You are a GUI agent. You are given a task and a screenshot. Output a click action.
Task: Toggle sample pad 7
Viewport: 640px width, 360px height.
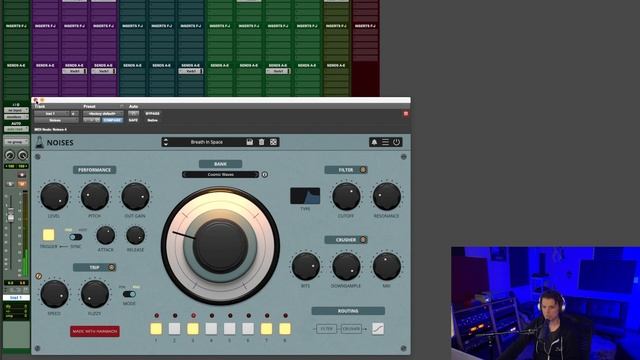tap(266, 329)
